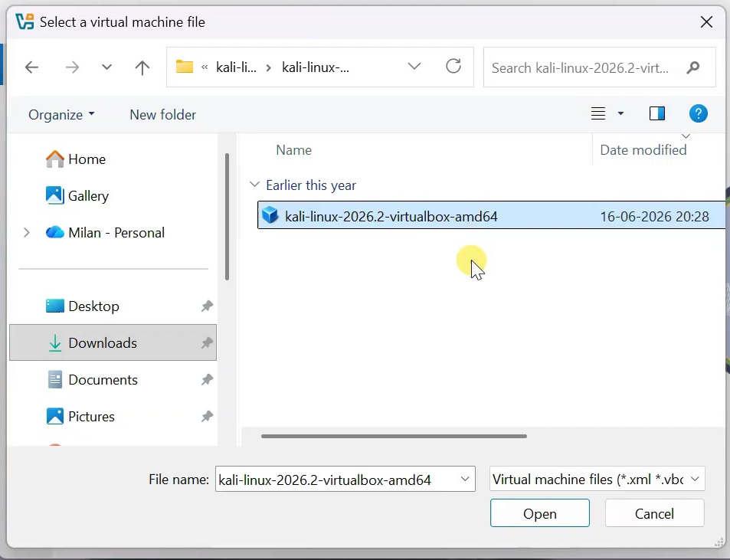Select Milan - Personal OneDrive
The height and width of the screenshot is (560, 730).
click(x=116, y=233)
